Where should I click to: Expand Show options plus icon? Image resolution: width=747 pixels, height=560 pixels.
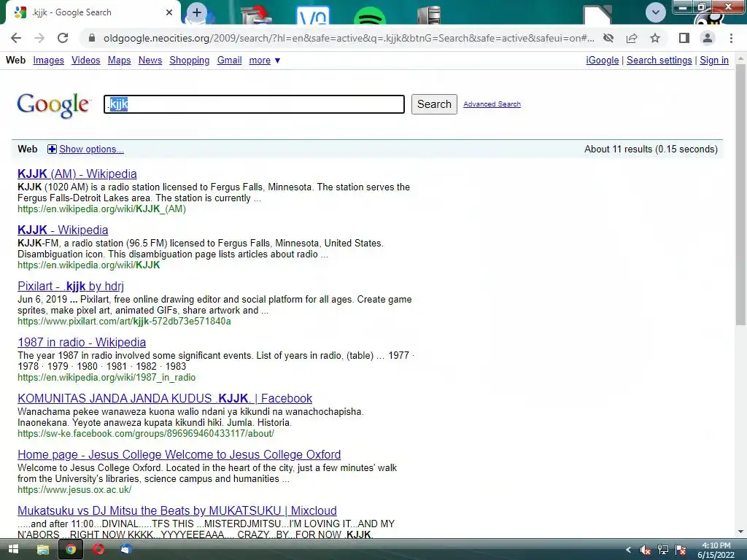pyautogui.click(x=52, y=149)
